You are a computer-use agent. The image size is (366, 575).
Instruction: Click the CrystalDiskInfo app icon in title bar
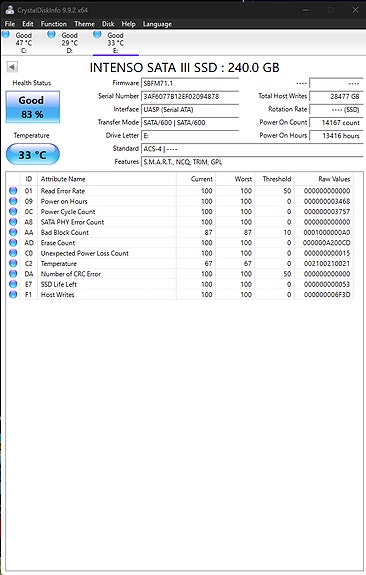tap(10, 10)
